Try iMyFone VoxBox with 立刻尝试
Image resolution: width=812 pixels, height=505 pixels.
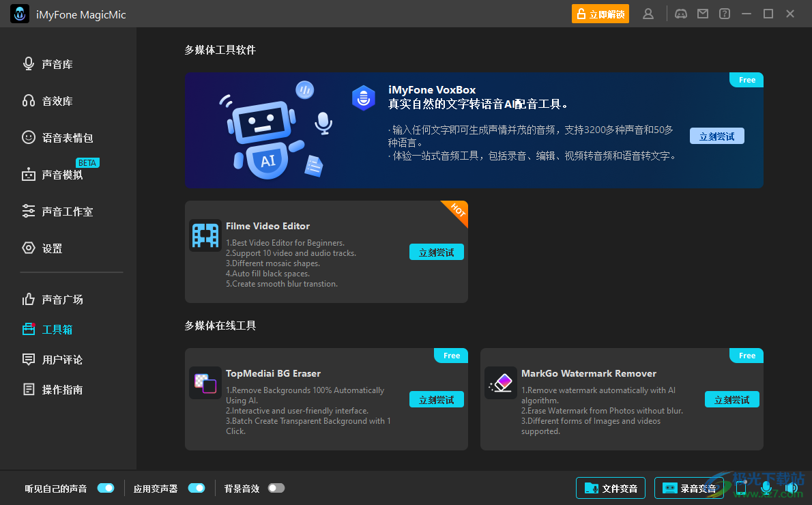(716, 136)
